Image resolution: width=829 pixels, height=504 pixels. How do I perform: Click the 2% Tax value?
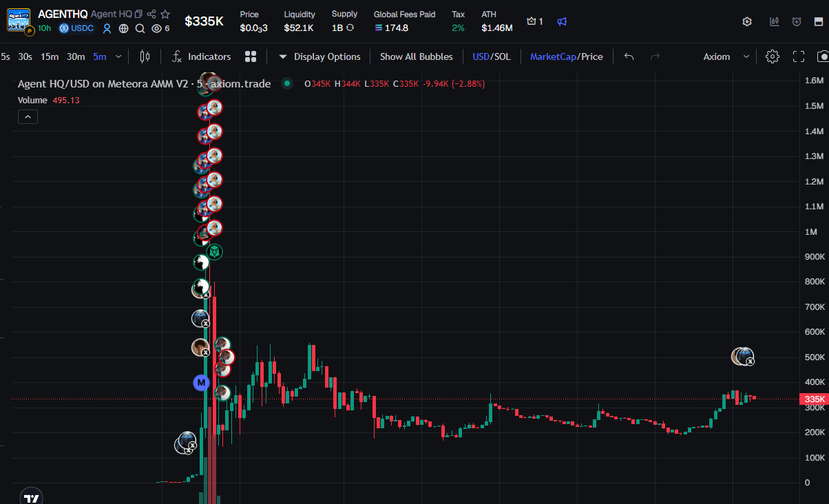(458, 28)
